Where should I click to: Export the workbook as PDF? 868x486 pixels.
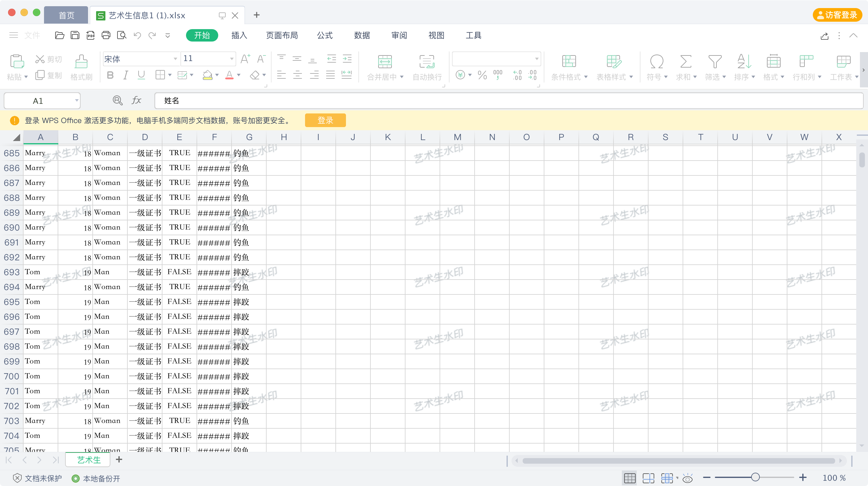(90, 35)
